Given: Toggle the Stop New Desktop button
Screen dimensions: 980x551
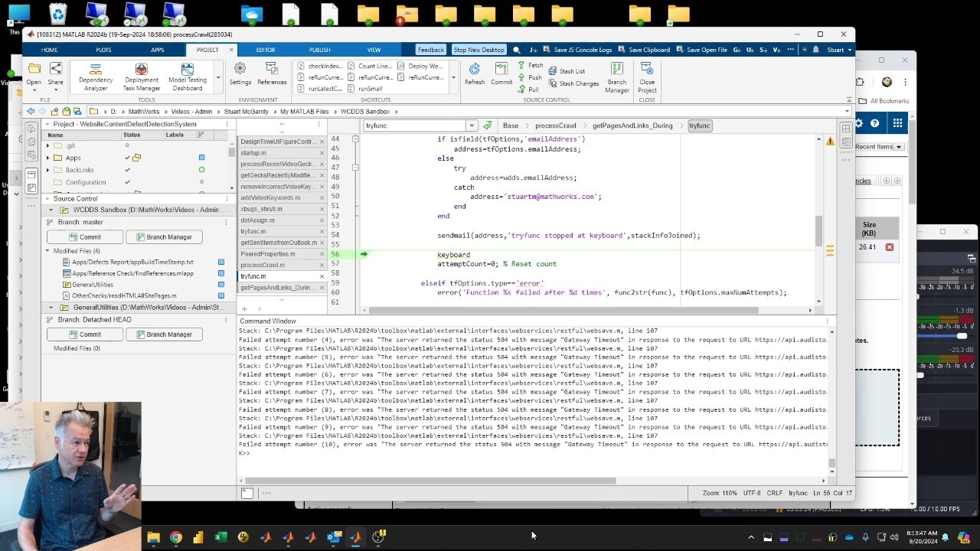Looking at the screenshot, I should coord(479,50).
